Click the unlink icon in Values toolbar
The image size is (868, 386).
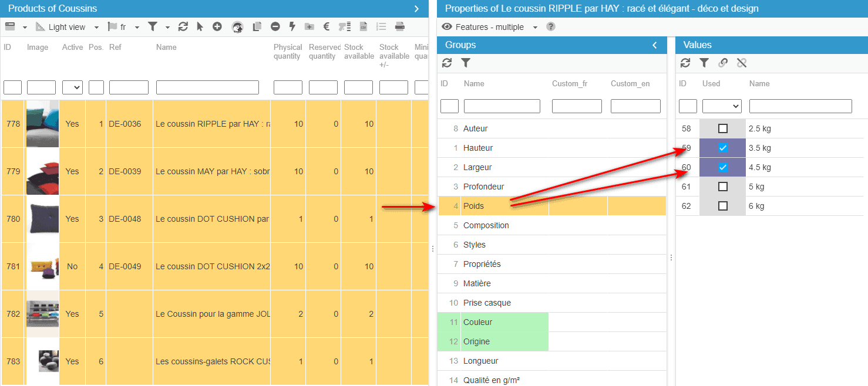click(x=742, y=63)
